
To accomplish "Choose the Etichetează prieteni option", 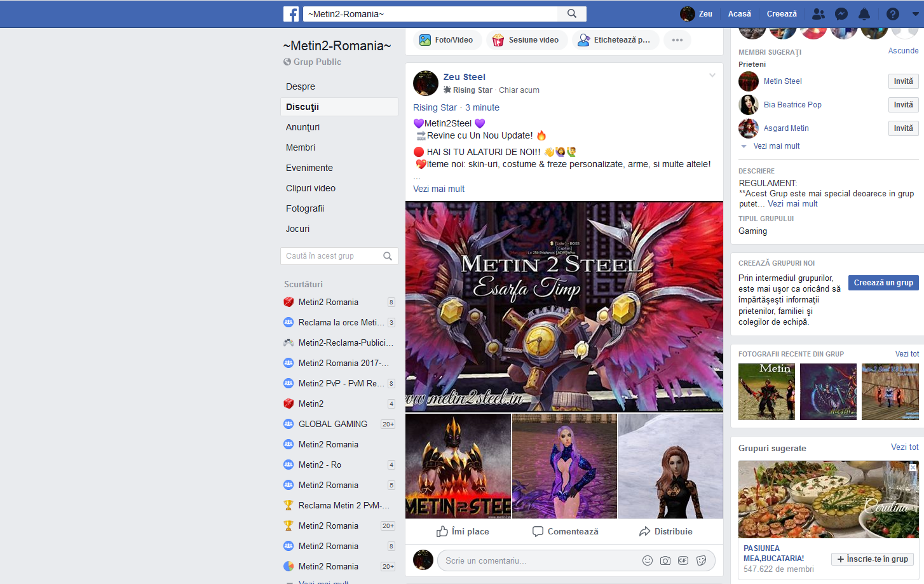I will [615, 40].
